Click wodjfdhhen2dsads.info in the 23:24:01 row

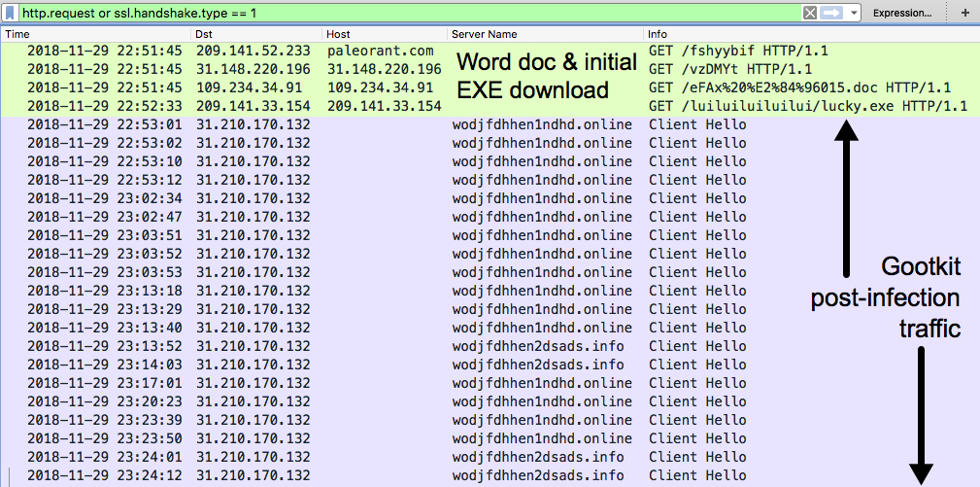tap(538, 457)
